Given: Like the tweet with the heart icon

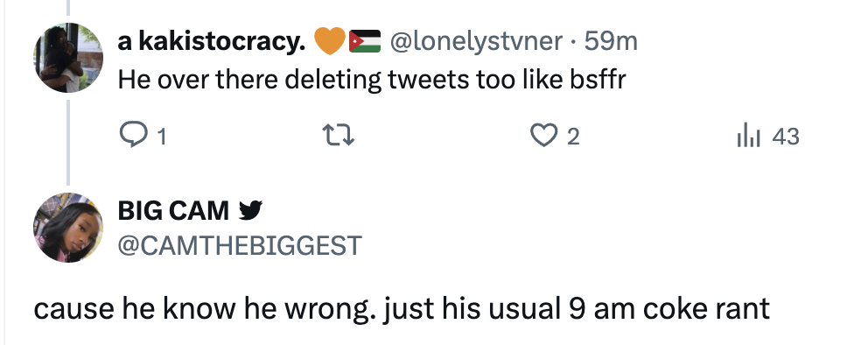Looking at the screenshot, I should 544,136.
